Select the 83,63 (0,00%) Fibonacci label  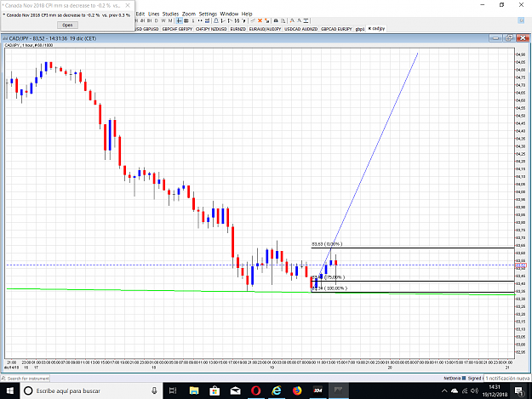coord(327,244)
